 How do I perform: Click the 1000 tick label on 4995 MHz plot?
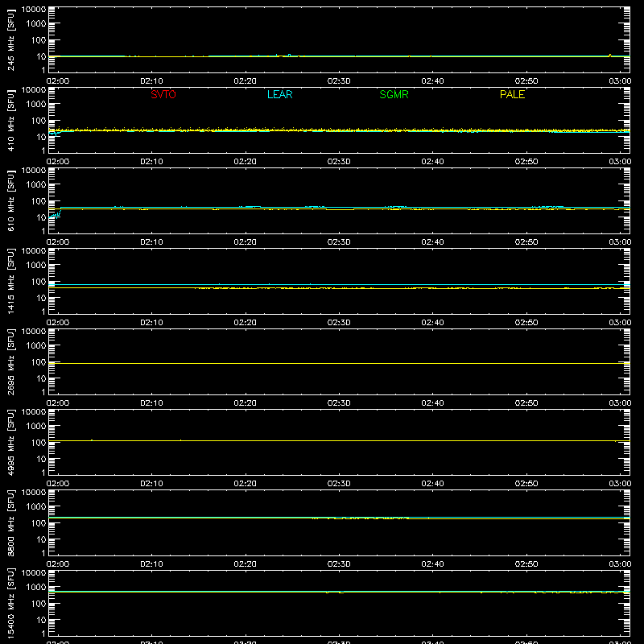click(x=36, y=427)
